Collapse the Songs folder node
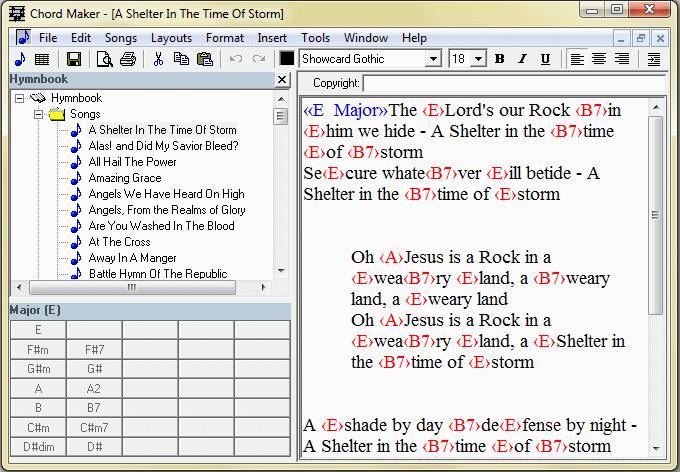This screenshot has height=472, width=680. coord(39,115)
